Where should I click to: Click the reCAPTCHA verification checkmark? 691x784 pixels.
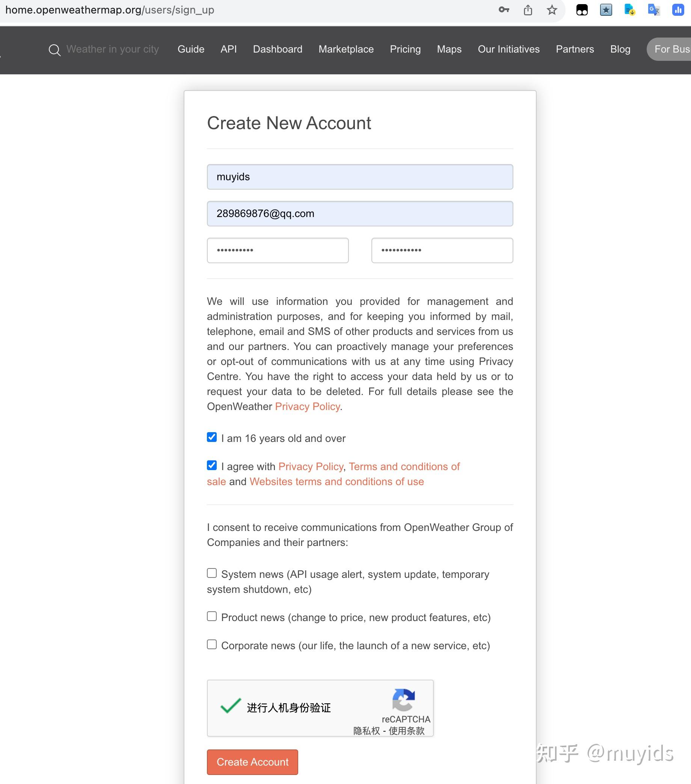point(231,706)
